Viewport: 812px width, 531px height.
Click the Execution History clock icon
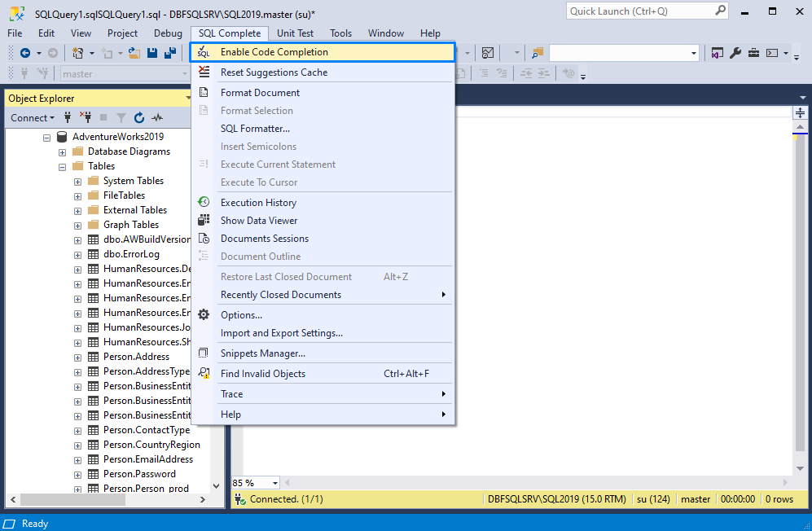[x=204, y=202]
